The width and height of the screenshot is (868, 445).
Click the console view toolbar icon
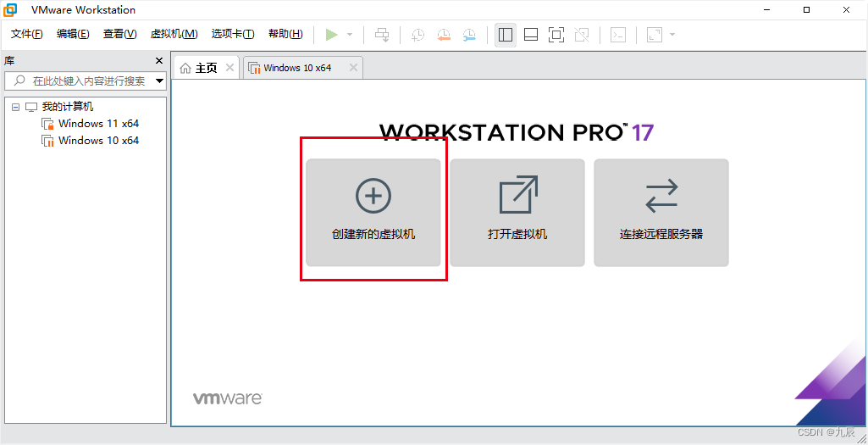click(618, 35)
